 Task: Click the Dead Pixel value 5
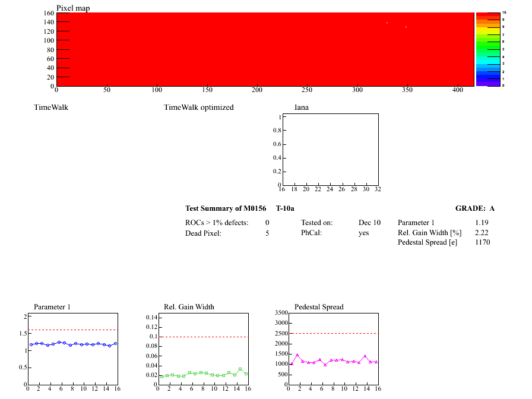click(267, 233)
